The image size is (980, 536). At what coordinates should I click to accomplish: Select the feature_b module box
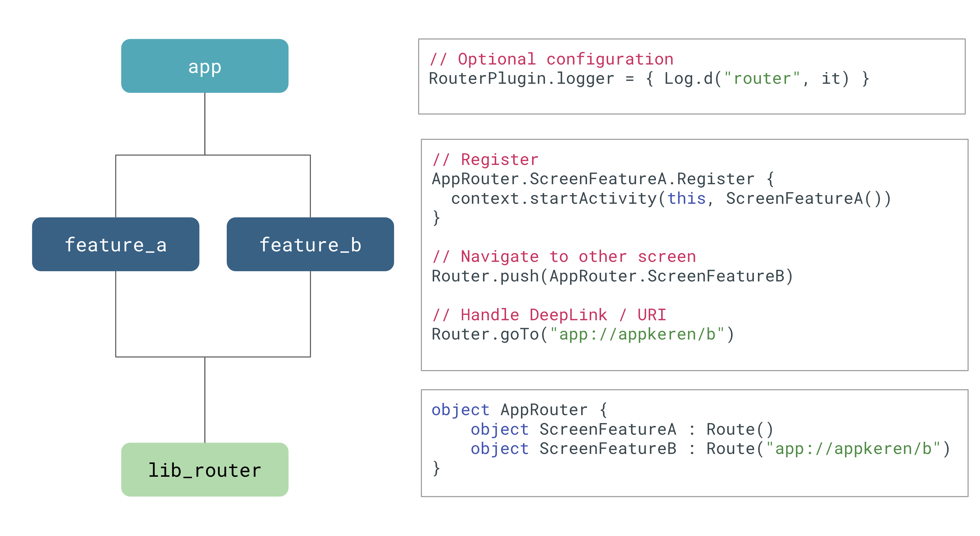point(310,244)
